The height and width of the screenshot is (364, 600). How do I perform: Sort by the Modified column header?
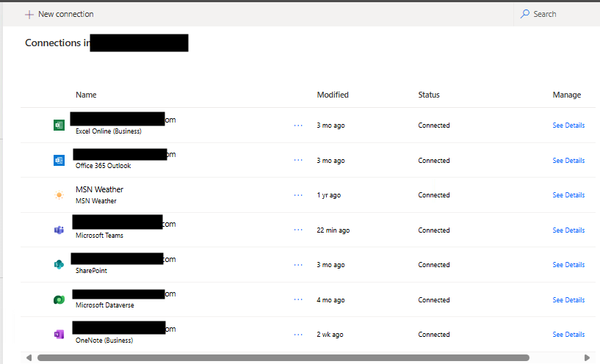tap(333, 95)
